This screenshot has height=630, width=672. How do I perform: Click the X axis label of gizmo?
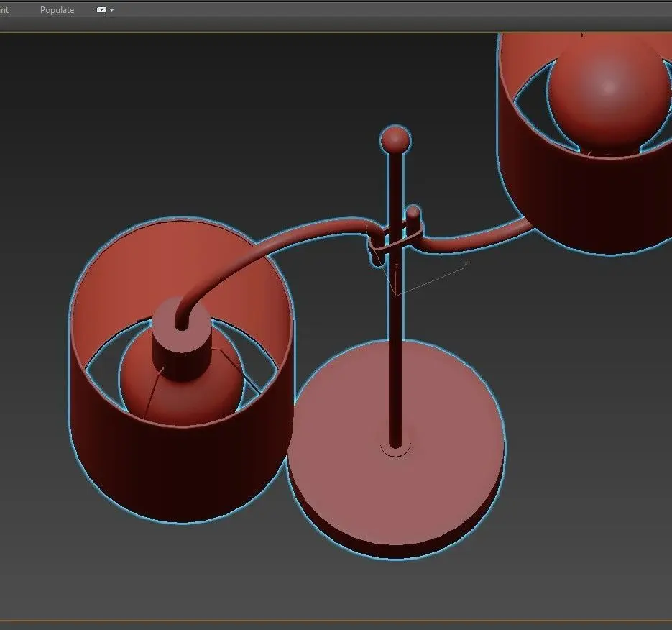pyautogui.click(x=466, y=263)
